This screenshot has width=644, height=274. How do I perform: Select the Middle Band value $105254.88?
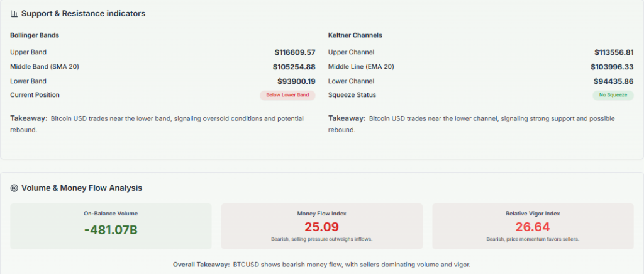[x=294, y=67]
